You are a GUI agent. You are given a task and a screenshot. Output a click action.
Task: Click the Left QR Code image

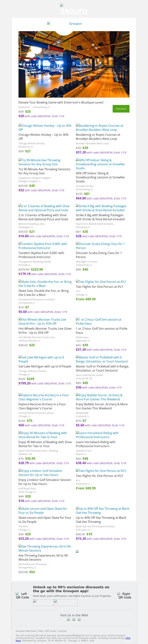(22, 595)
